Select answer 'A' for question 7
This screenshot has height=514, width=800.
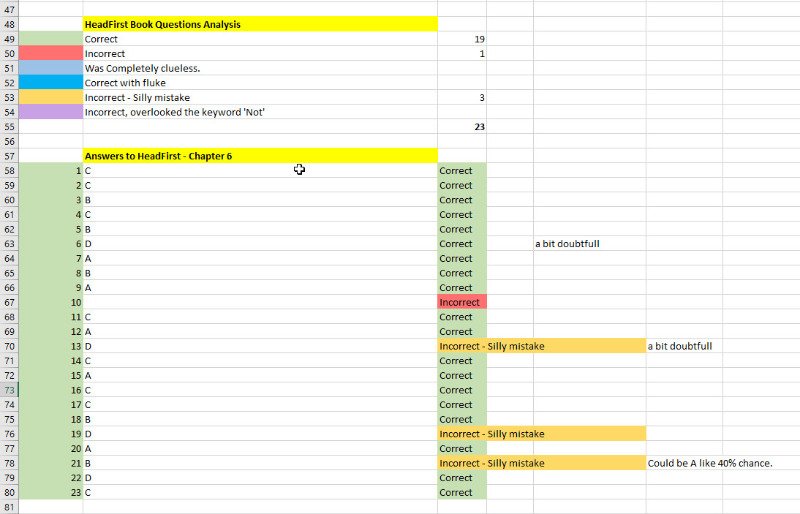pyautogui.click(x=260, y=258)
